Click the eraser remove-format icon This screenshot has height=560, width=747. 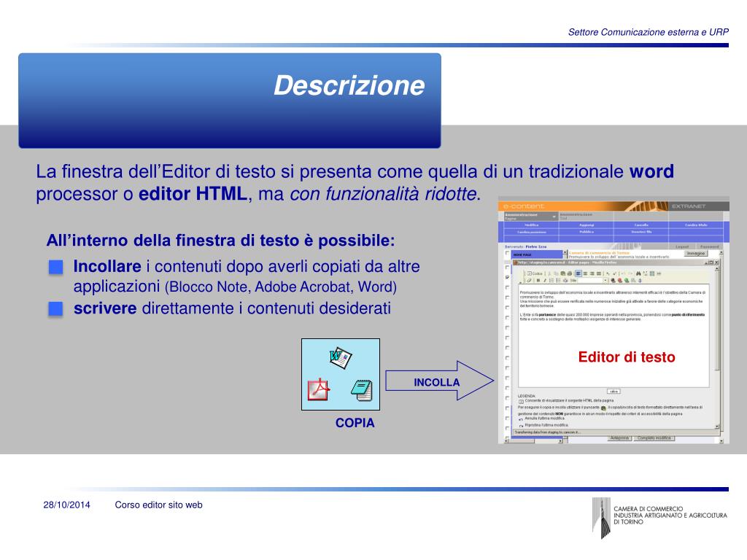tap(529, 281)
